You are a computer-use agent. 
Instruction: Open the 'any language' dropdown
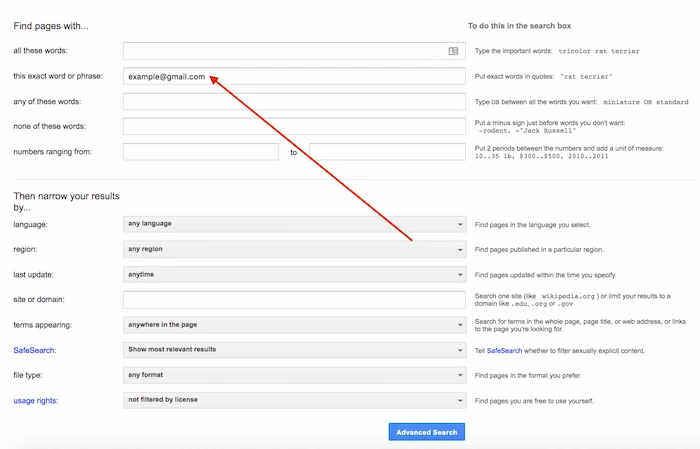pyautogui.click(x=295, y=224)
